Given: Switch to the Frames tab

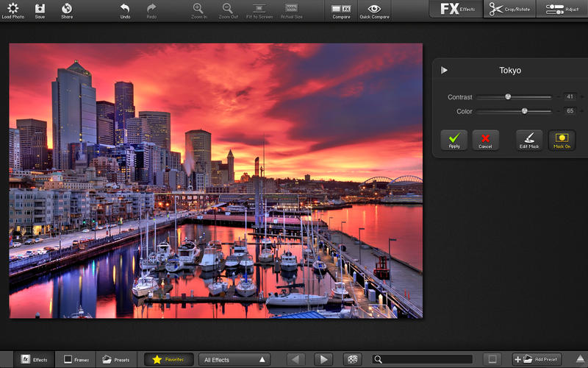Looking at the screenshot, I should 76,359.
